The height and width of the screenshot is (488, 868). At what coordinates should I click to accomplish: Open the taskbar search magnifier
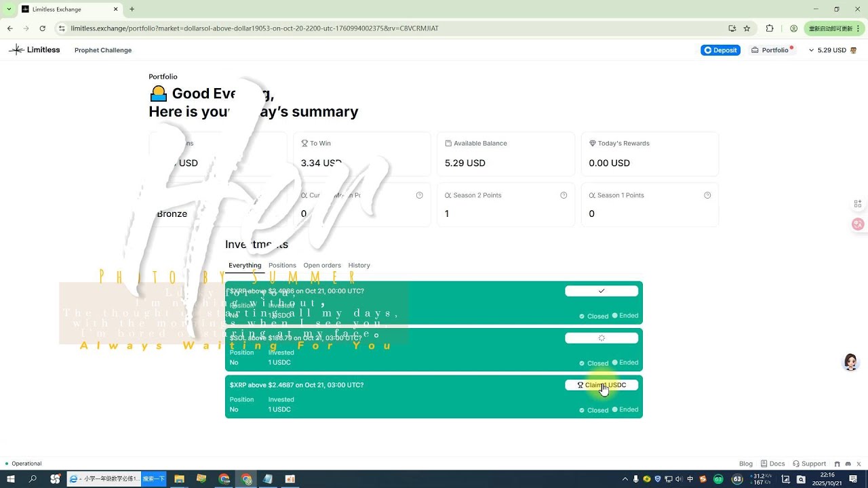point(33,479)
